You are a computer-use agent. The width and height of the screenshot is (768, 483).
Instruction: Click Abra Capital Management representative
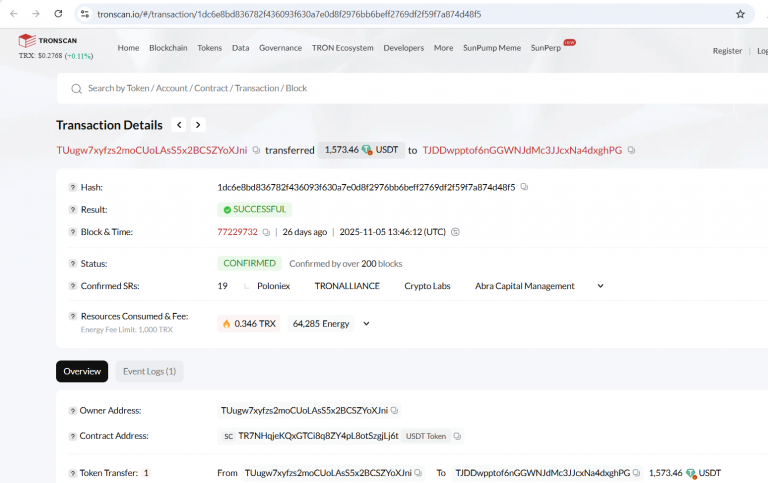[x=525, y=286]
